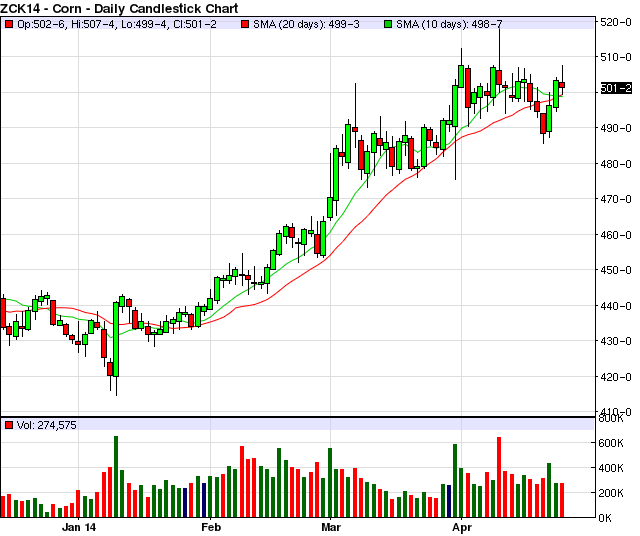Click the 430-0 price axis label
The width and height of the screenshot is (640, 536).
click(616, 341)
